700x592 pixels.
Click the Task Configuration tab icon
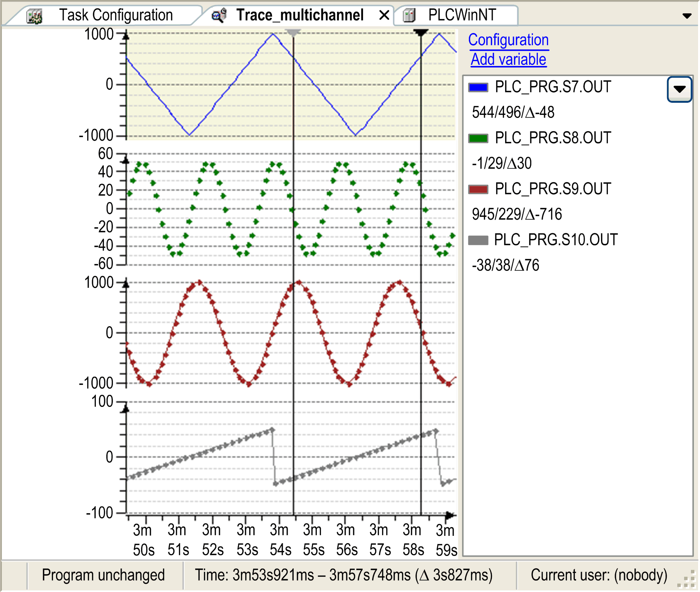[x=34, y=16]
